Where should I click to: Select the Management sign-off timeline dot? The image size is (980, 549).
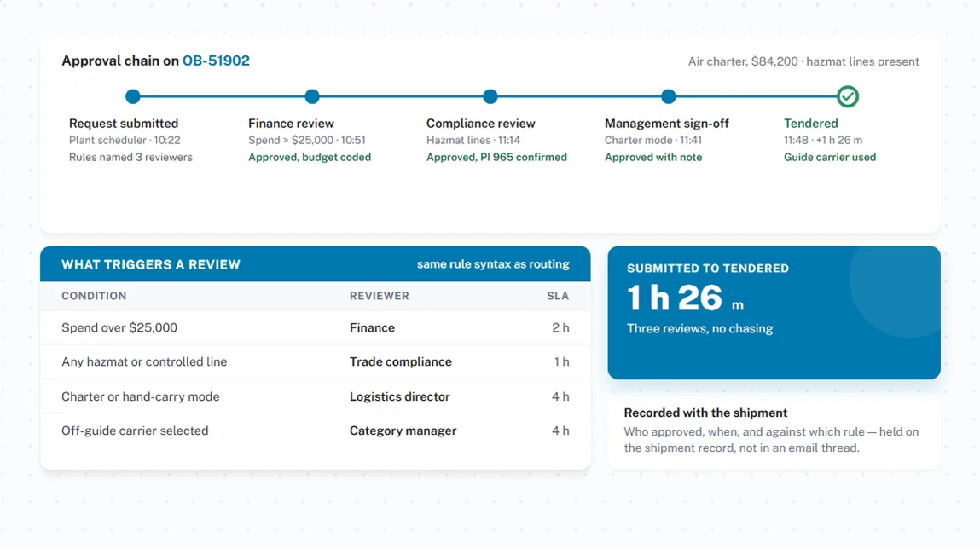[668, 96]
